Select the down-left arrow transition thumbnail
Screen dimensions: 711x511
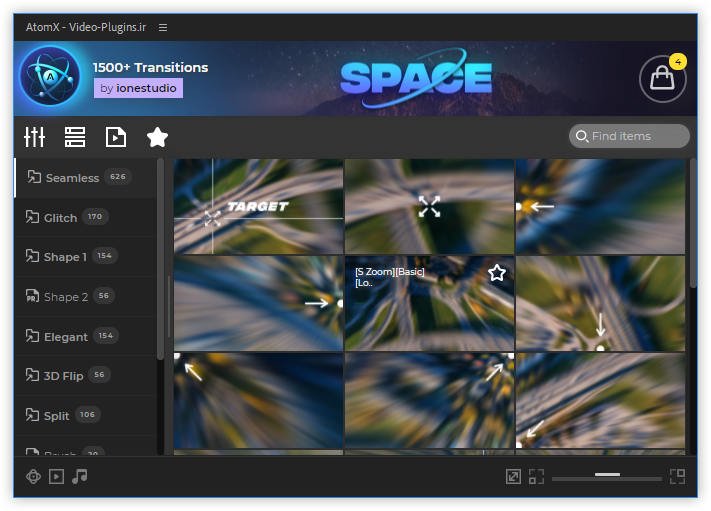click(600, 401)
